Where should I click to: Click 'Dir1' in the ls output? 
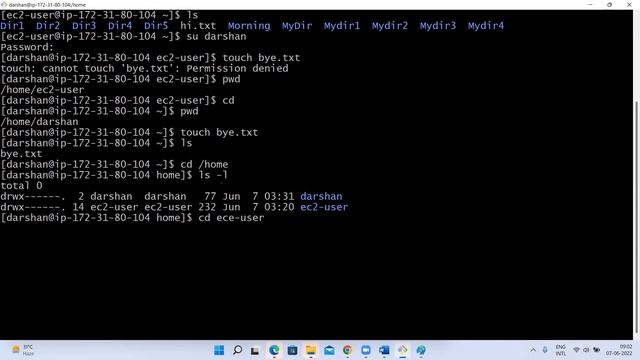click(x=12, y=26)
